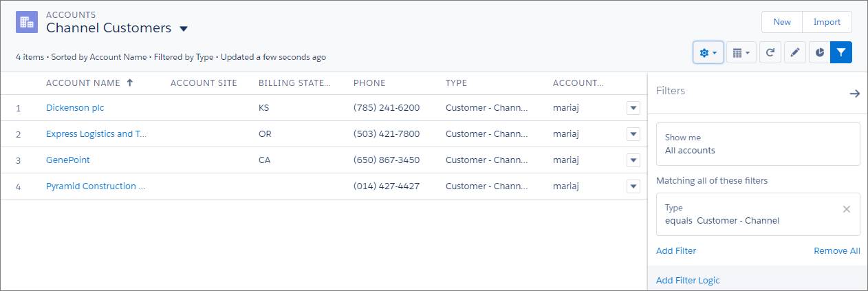Click the display as table icon
The height and width of the screenshot is (291, 868).
click(741, 53)
